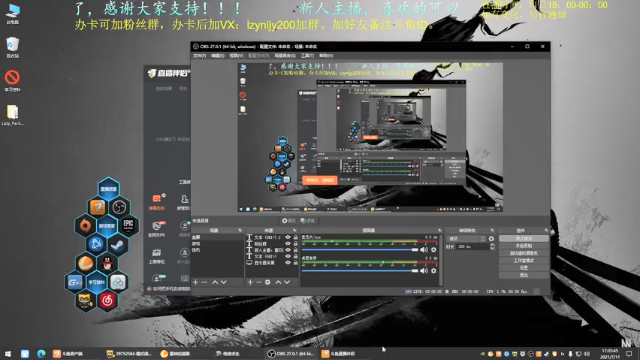Lock the 显示器采集 source
Viewport: 640px width, 360px height.
(296, 263)
